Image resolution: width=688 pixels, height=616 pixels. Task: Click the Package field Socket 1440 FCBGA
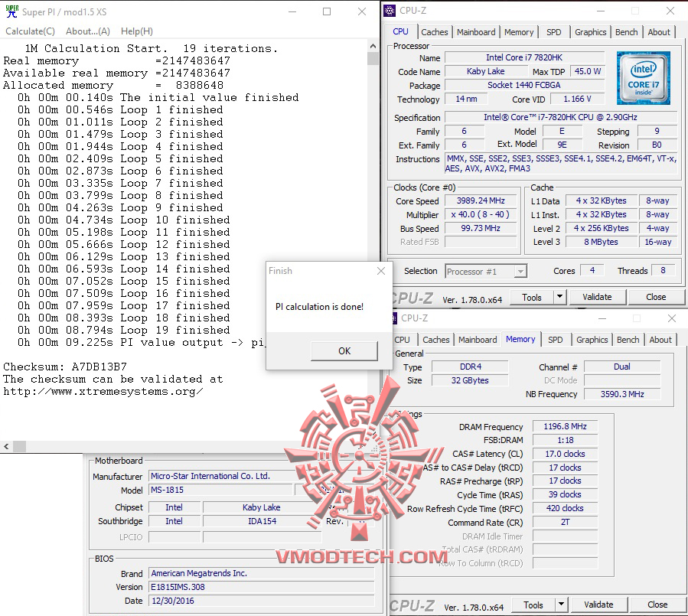tap(524, 85)
